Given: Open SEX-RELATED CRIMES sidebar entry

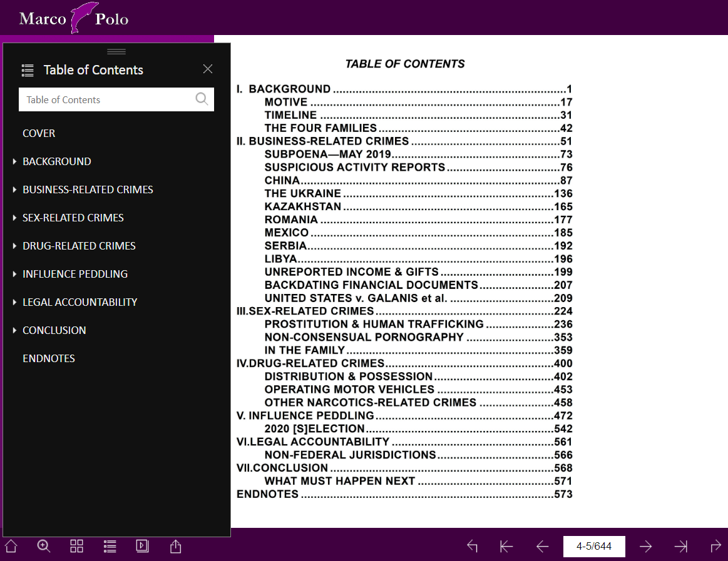Looking at the screenshot, I should click(73, 218).
